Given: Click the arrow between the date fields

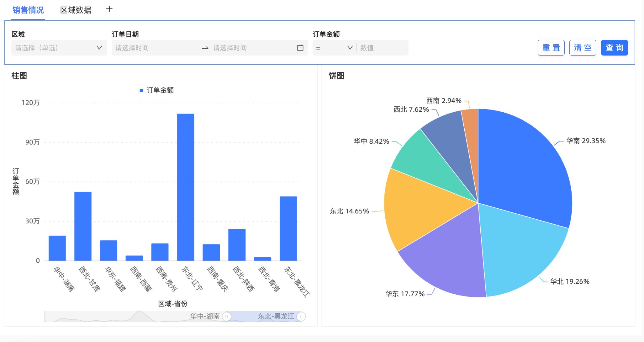Looking at the screenshot, I should [x=205, y=48].
